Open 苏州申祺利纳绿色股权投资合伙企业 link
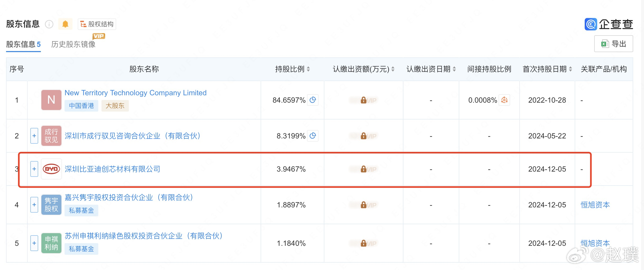This screenshot has width=644, height=270. [144, 236]
